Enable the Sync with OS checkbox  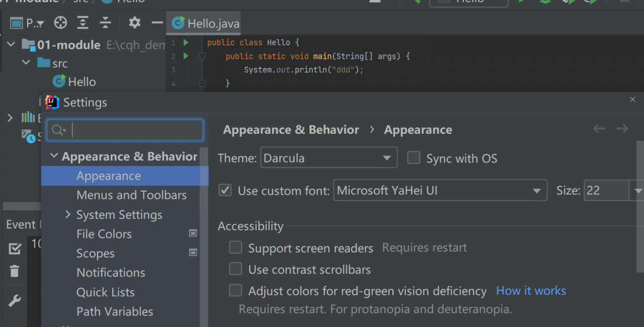[414, 158]
